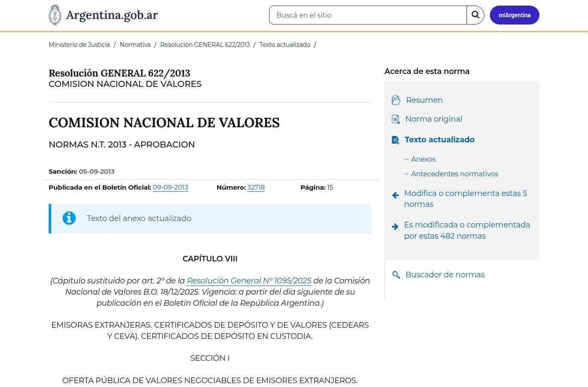Click the blue info circle icon

click(69, 218)
